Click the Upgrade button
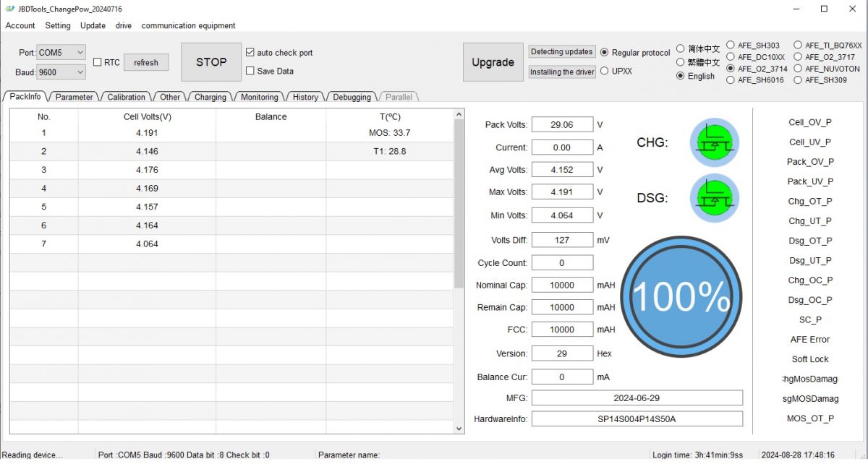The image size is (868, 464). (493, 62)
